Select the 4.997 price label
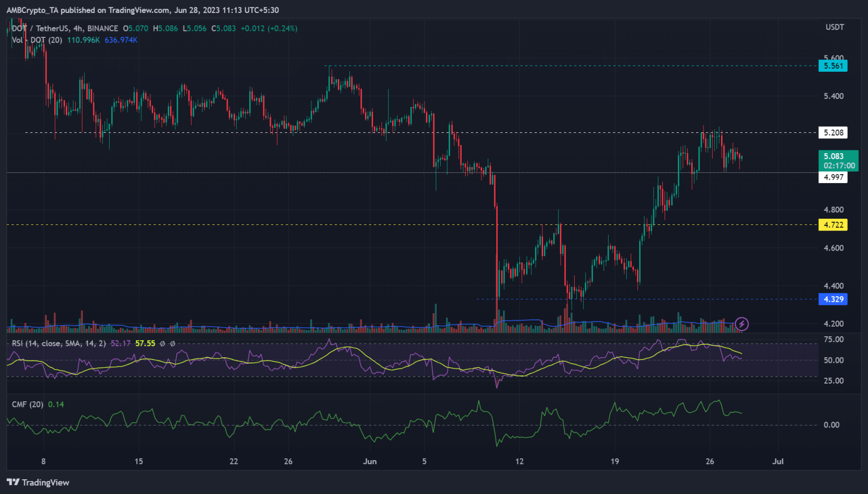The image size is (868, 494). click(833, 177)
